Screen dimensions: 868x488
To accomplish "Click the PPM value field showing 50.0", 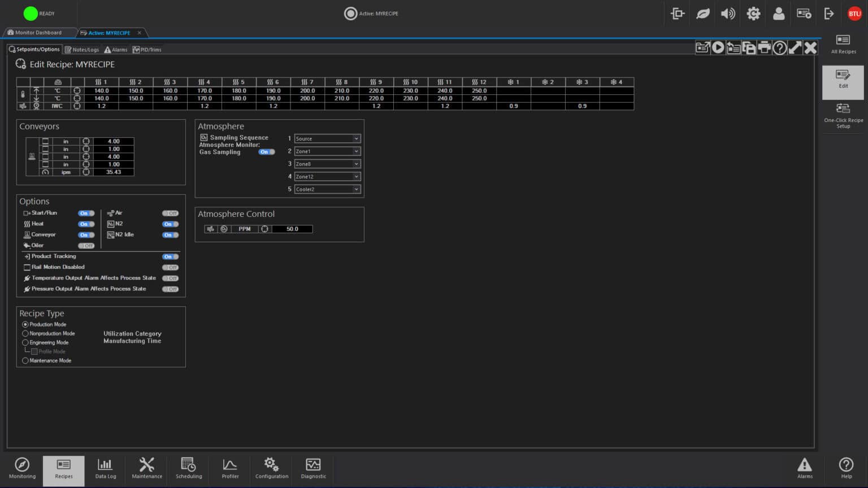I will [x=292, y=229].
